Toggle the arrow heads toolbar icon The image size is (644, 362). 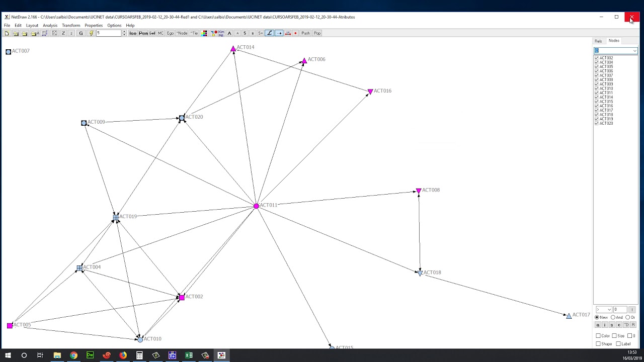click(279, 33)
